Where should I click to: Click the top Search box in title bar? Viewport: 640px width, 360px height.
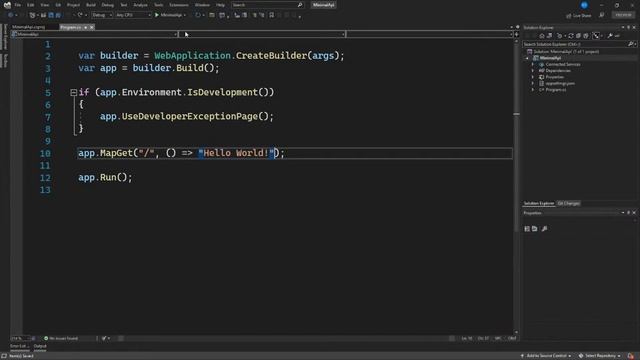[x=267, y=5]
